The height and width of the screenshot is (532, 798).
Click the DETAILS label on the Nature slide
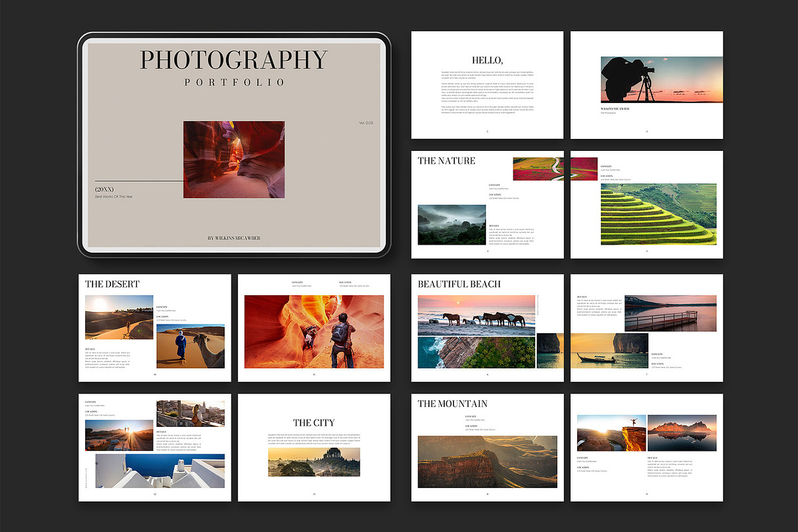coord(494,226)
